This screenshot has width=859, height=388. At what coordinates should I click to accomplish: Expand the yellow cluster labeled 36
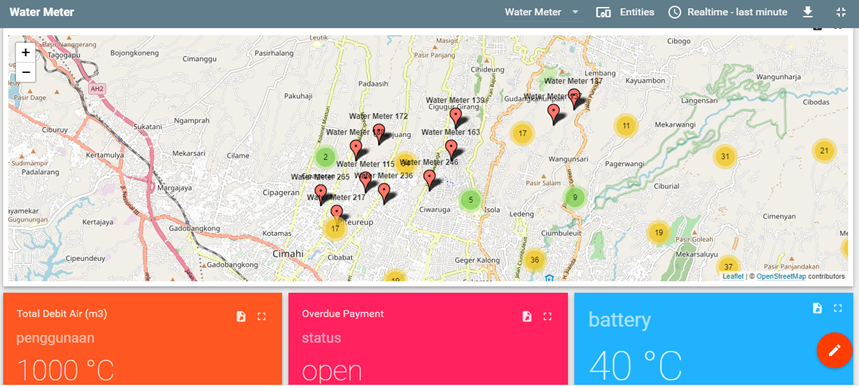pyautogui.click(x=535, y=260)
